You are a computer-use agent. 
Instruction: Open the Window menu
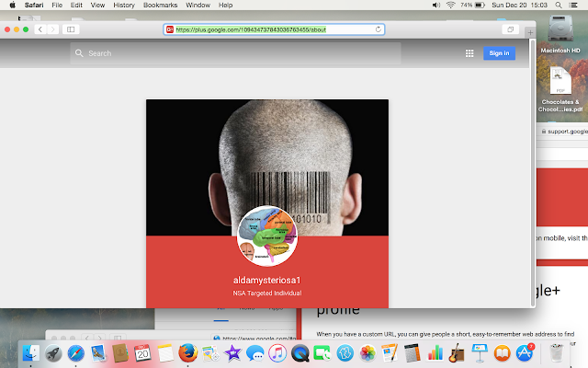coord(198,5)
